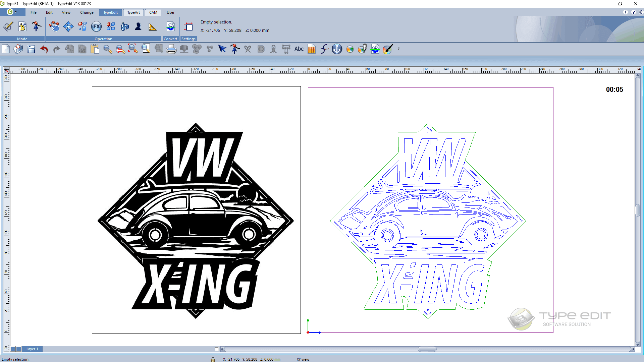Viewport: 644px width, 362px height.
Task: Click the Convert vectorize button
Action: 170,27
